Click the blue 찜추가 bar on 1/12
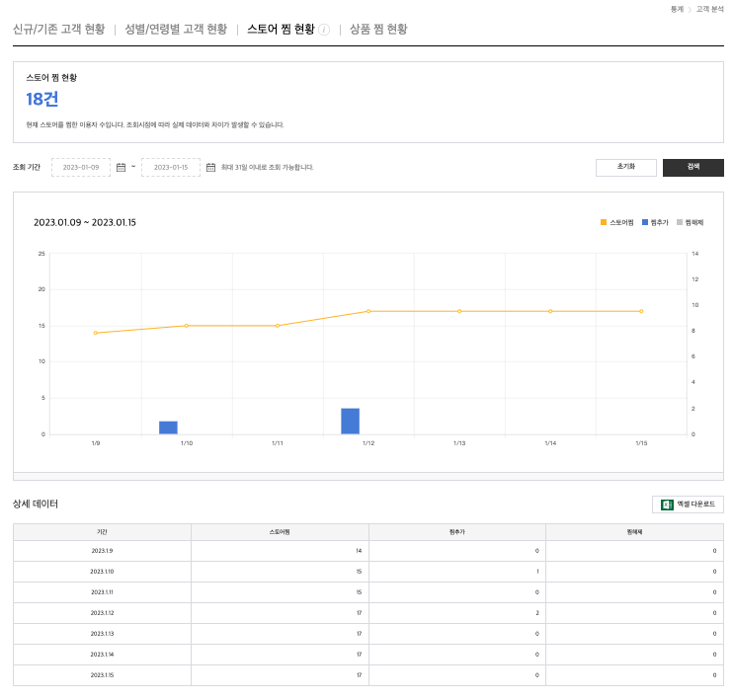Image resolution: width=733 pixels, height=700 pixels. (x=350, y=422)
